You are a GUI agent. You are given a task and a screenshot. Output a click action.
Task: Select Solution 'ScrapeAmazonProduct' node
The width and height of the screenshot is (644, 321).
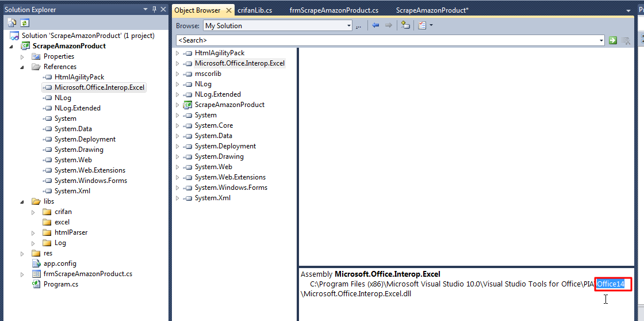88,36
